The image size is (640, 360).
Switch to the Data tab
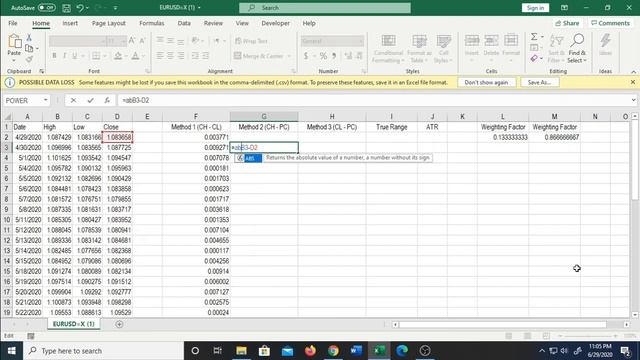[x=184, y=23]
